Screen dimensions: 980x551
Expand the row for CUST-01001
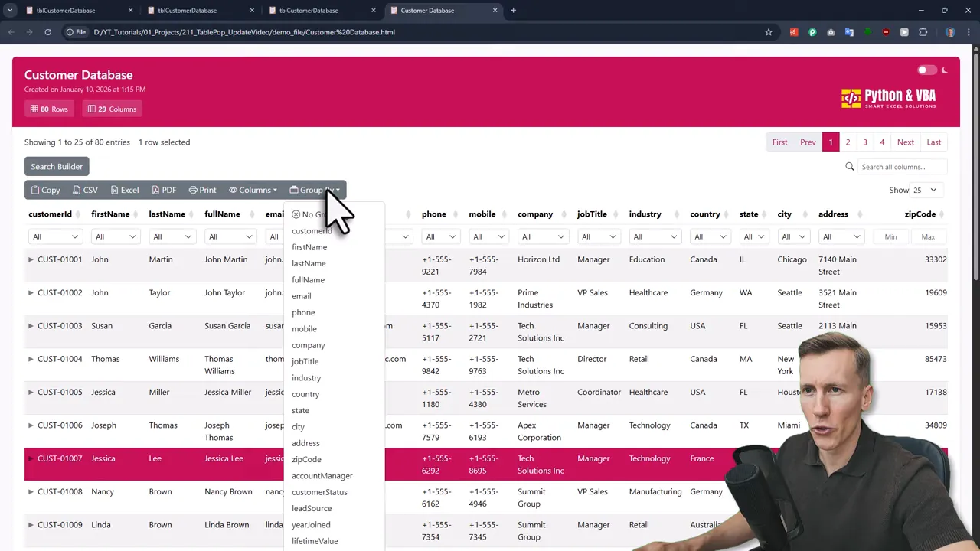pos(31,259)
